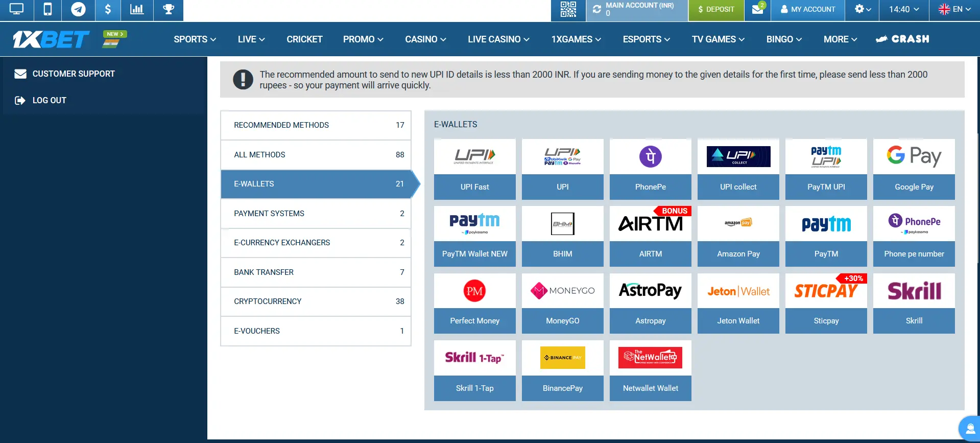This screenshot has width=980, height=443.
Task: Open the settings gear dropdown
Action: point(862,9)
